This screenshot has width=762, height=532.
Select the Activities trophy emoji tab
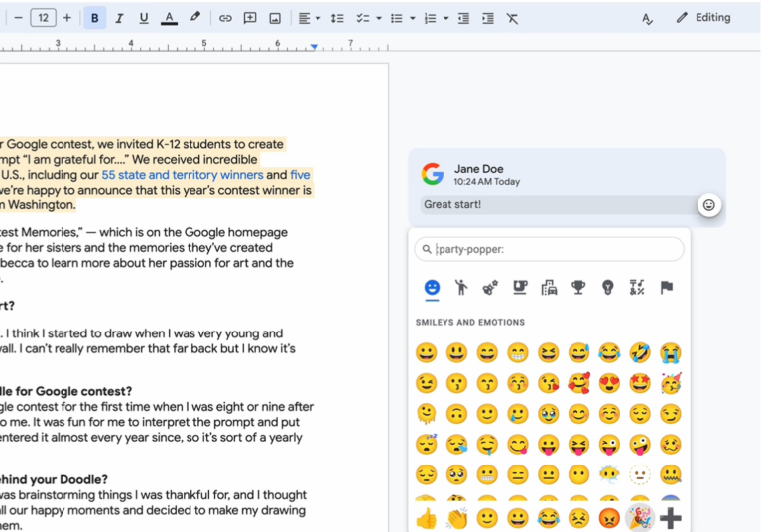pyautogui.click(x=578, y=288)
